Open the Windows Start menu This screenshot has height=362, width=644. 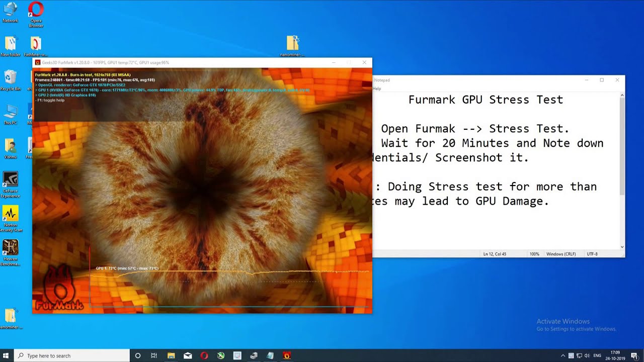tap(6, 355)
